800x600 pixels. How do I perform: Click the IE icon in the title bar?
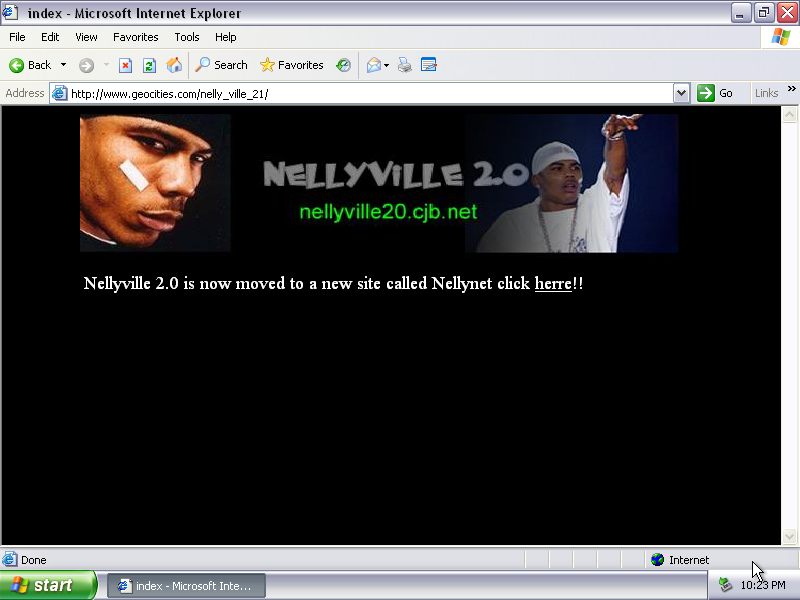click(x=10, y=12)
